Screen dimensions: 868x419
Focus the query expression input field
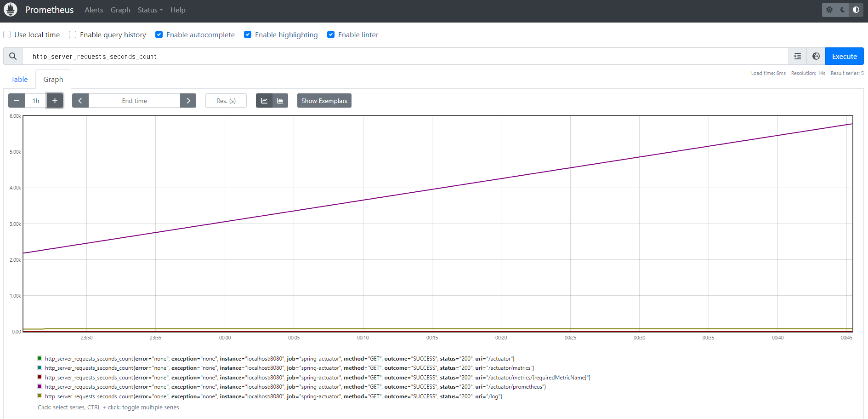pyautogui.click(x=406, y=56)
